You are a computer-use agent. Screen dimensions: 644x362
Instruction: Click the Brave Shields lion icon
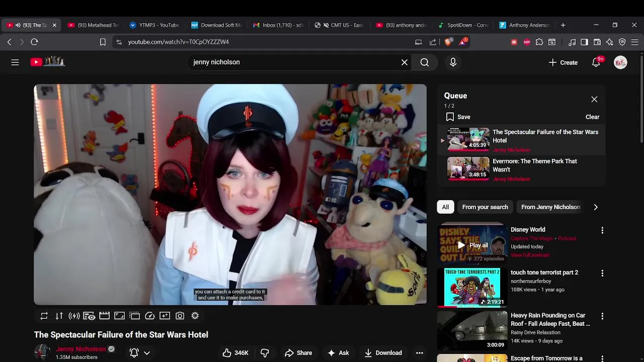click(x=448, y=42)
